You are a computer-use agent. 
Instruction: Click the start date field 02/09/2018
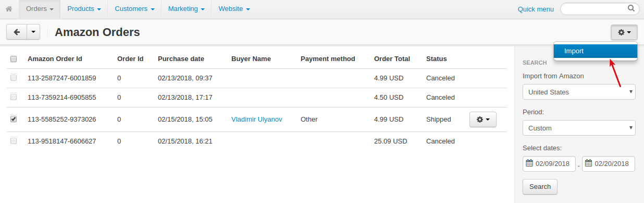549,163
